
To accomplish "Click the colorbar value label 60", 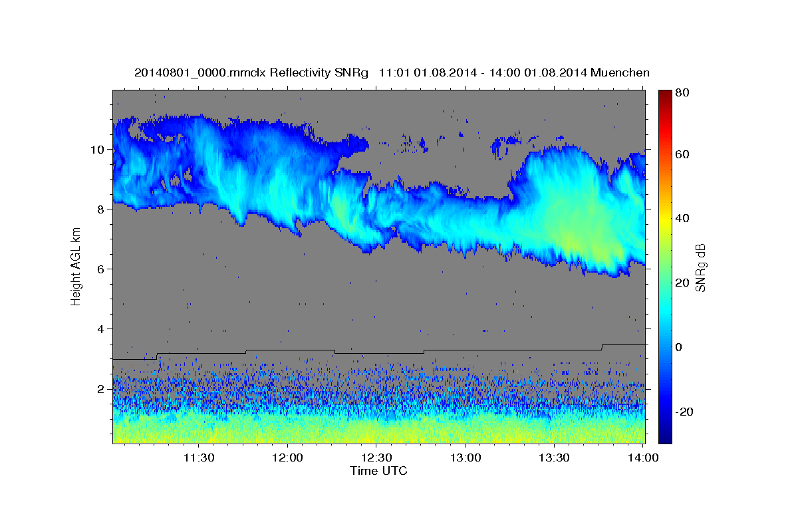I will tap(682, 154).
